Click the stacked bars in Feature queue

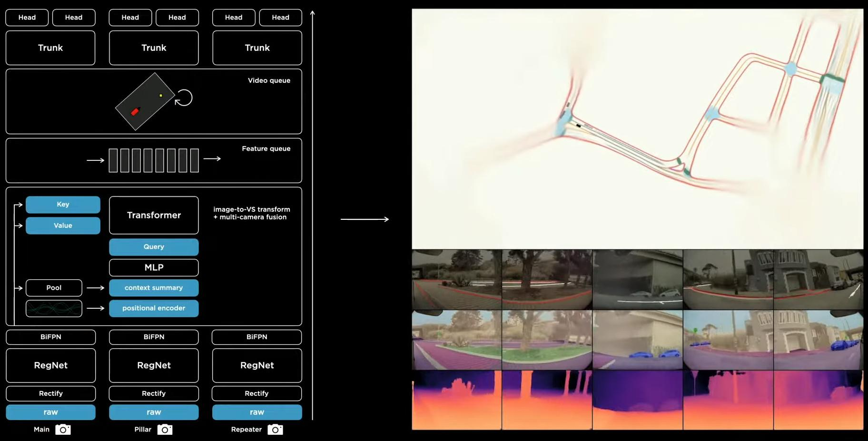(x=154, y=160)
